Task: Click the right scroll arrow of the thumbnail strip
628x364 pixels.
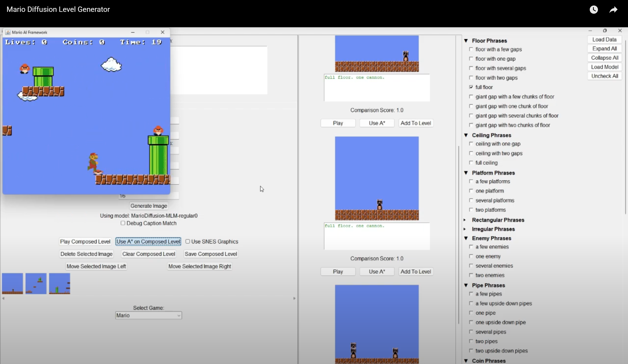Action: (294, 298)
